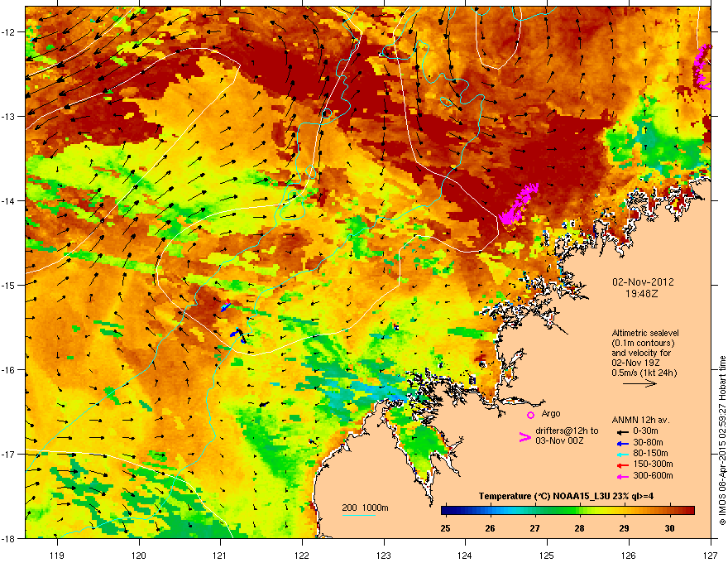The width and height of the screenshot is (728, 563).
Task: Click the '0-30m' depth label
Action: (645, 431)
